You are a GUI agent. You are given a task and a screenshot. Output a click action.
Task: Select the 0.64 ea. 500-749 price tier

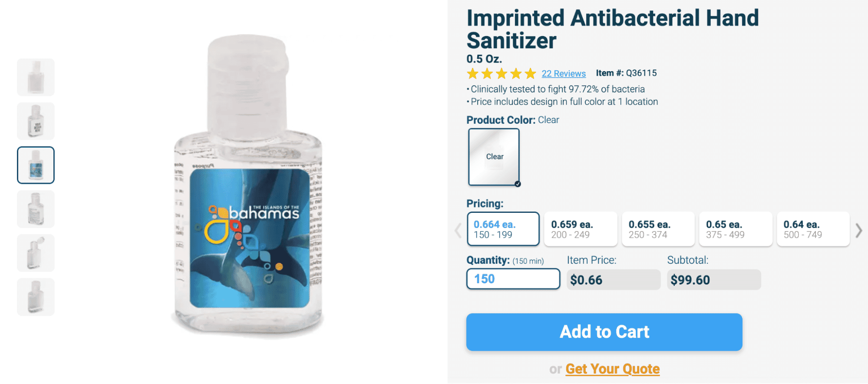point(813,229)
